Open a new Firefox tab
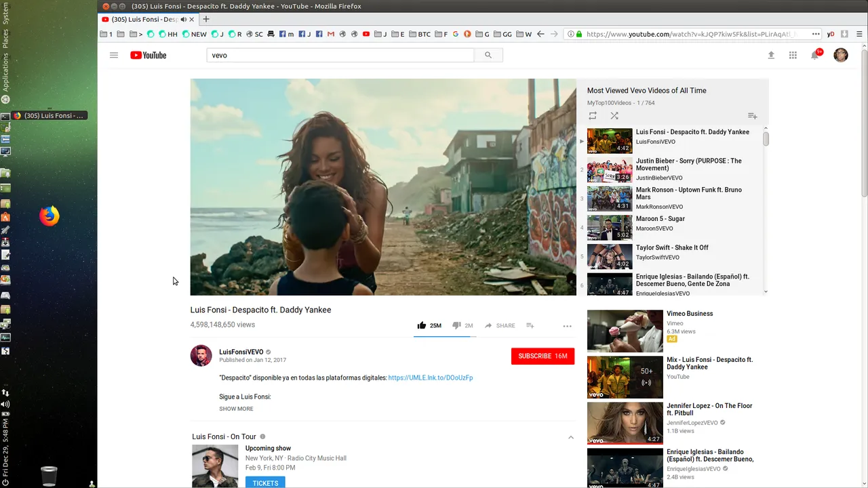This screenshot has width=868, height=488. [206, 20]
